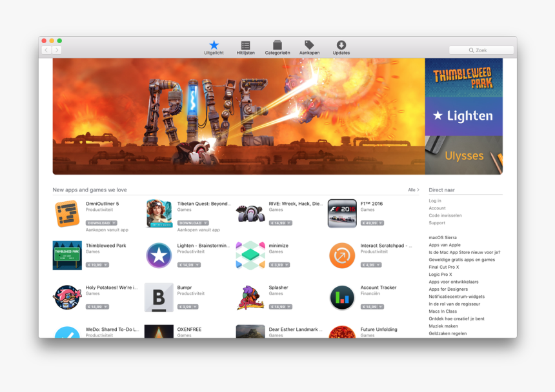Browse apps via the Categorieën icon

[277, 46]
